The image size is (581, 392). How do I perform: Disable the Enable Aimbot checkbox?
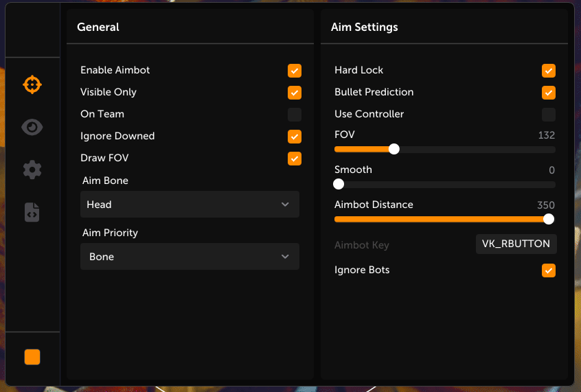click(295, 71)
